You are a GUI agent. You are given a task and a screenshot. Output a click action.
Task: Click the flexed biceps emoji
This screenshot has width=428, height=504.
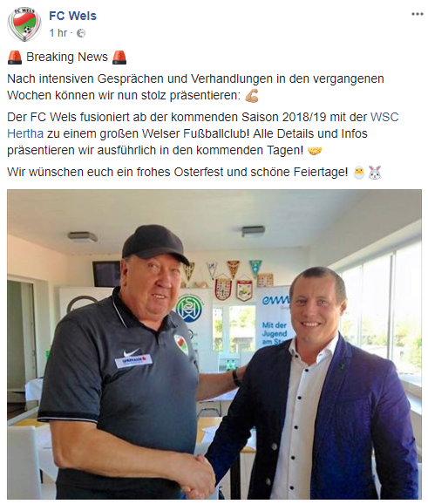coord(252,95)
